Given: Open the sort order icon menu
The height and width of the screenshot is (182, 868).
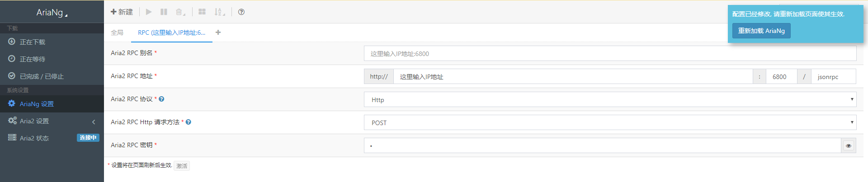Looking at the screenshot, I should click(219, 12).
